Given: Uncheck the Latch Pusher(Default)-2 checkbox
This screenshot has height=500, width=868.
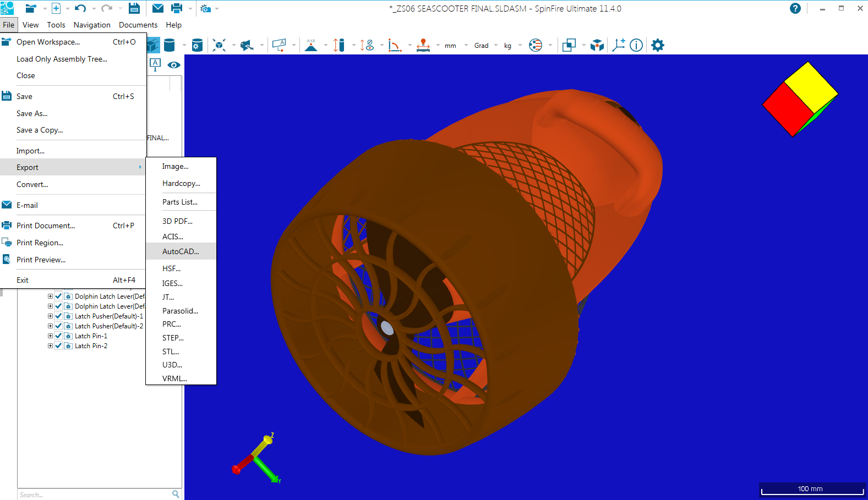Looking at the screenshot, I should coord(58,326).
